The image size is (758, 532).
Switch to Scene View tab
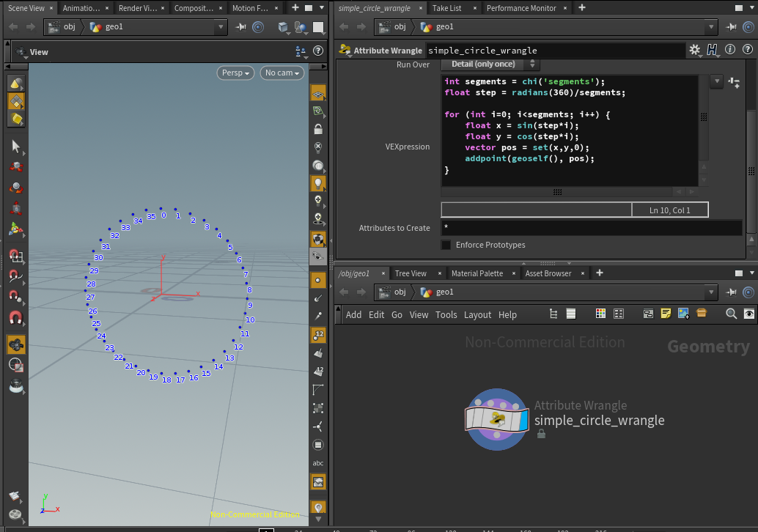[26, 8]
